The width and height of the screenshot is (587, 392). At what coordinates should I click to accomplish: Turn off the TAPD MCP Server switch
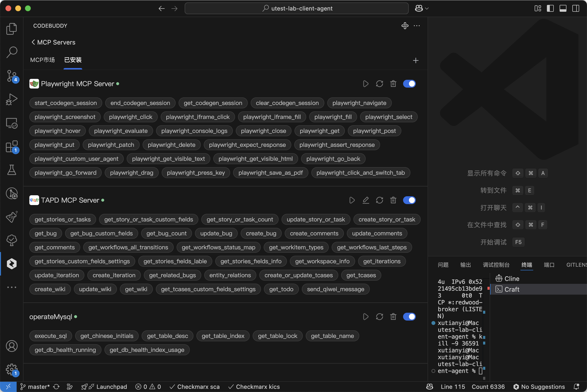pyautogui.click(x=409, y=200)
